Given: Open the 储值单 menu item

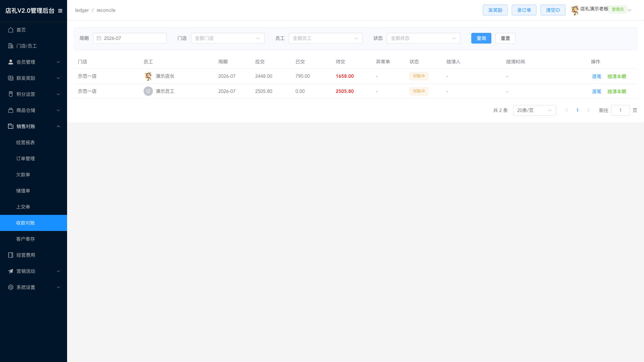Looking at the screenshot, I should (x=34, y=191).
